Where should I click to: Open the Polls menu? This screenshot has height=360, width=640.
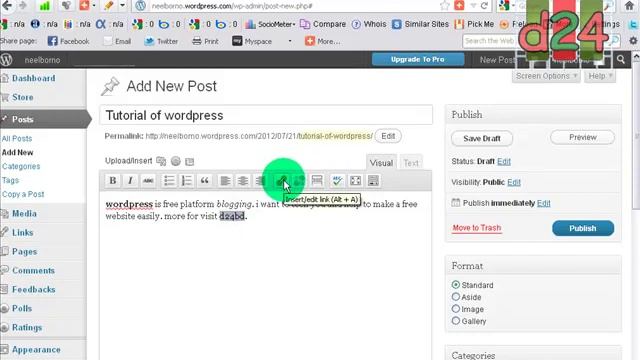(22, 309)
